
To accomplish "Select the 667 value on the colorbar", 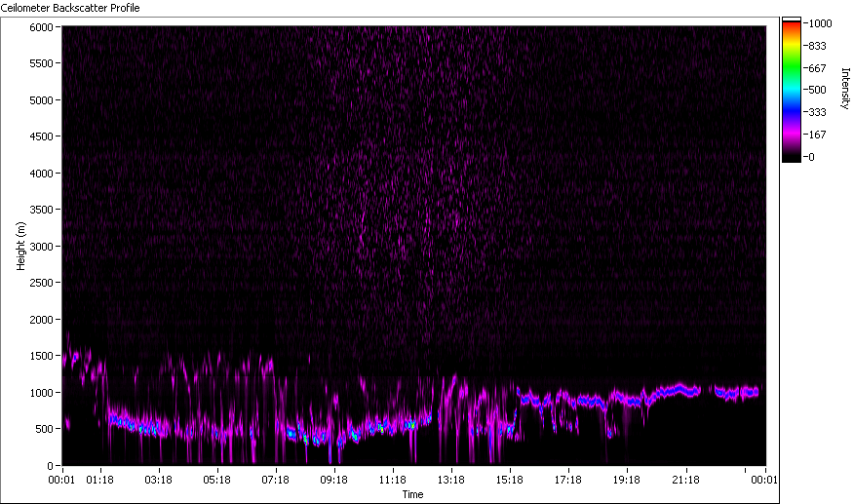I will (818, 68).
